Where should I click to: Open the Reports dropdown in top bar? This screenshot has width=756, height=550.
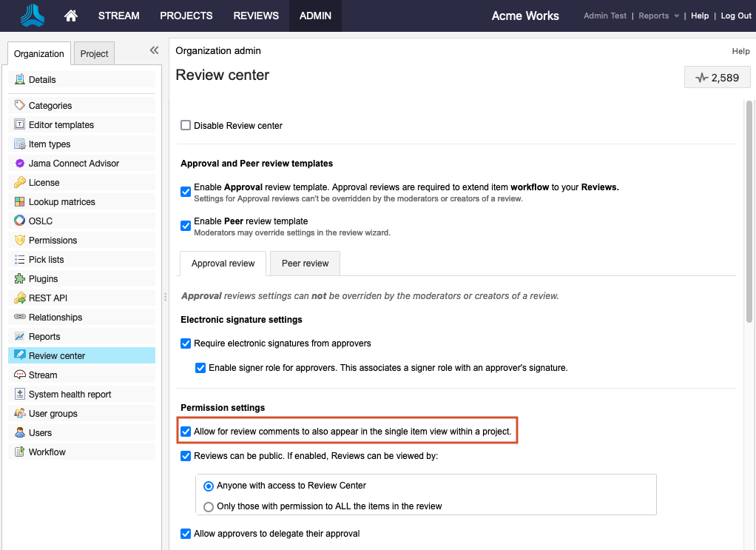click(658, 16)
